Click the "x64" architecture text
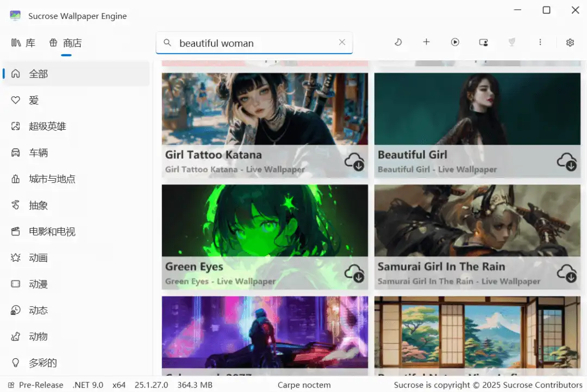 point(118,385)
